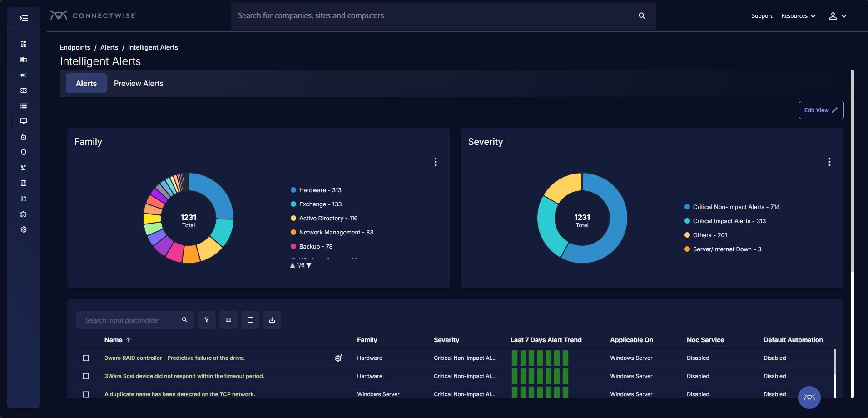Click the Edit View button
The height and width of the screenshot is (418, 868).
(x=821, y=110)
